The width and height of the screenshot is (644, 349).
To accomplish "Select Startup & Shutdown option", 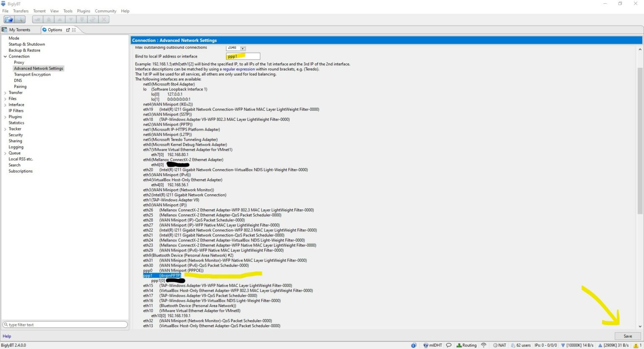I will pyautogui.click(x=27, y=44).
